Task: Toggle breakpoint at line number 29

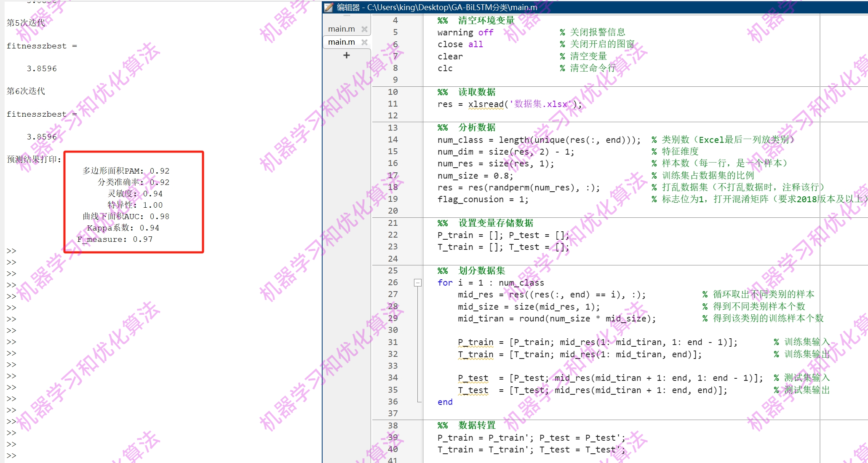Action: tap(393, 318)
